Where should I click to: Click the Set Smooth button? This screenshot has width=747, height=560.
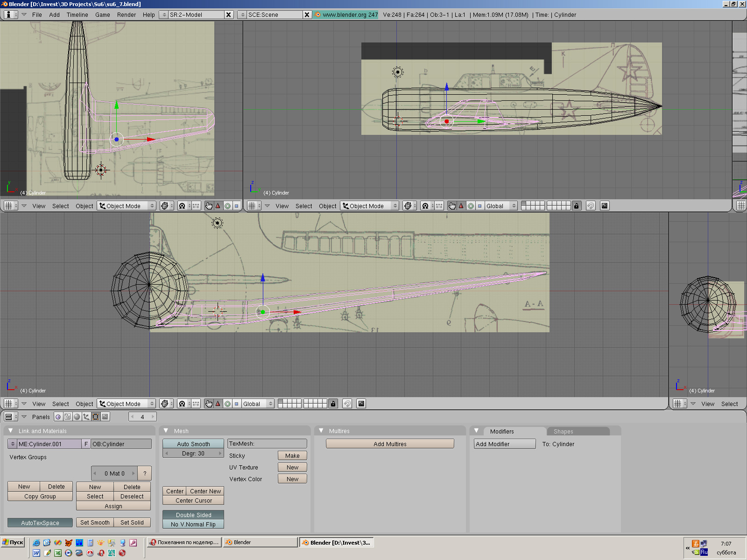tap(95, 523)
